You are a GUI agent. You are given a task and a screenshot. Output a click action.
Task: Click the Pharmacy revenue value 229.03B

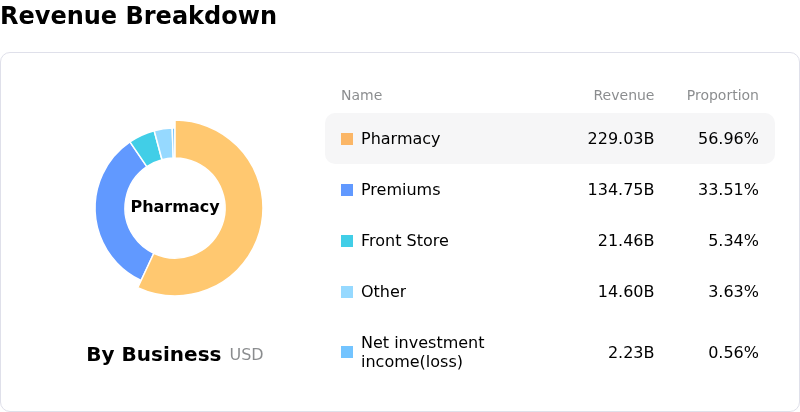pyautogui.click(x=620, y=139)
